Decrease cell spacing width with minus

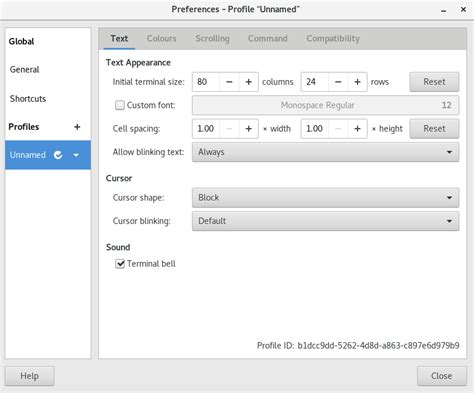(x=229, y=129)
